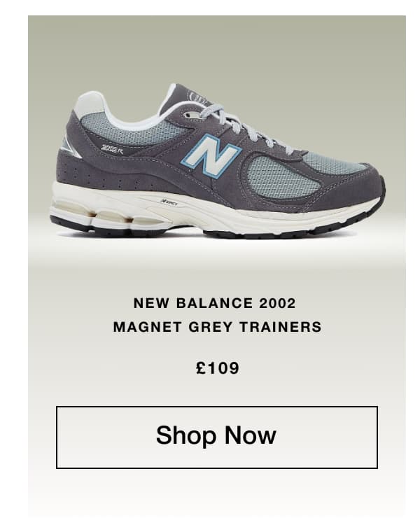Click the reflective heel tab triangle
420x532 pixels.
(71, 146)
